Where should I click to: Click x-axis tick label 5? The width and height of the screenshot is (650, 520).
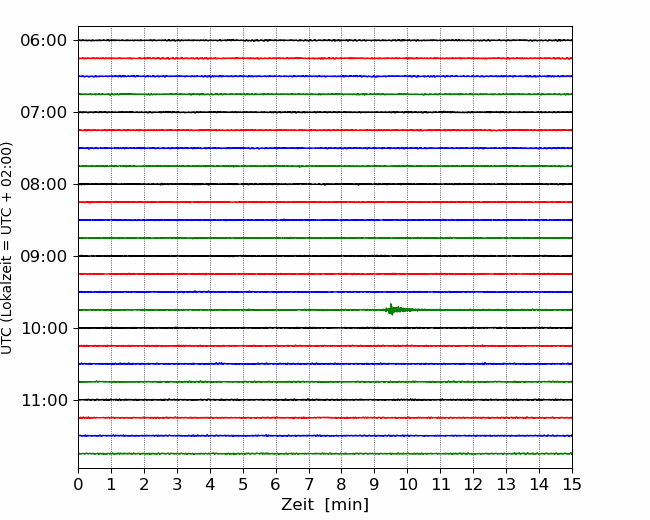point(243,484)
